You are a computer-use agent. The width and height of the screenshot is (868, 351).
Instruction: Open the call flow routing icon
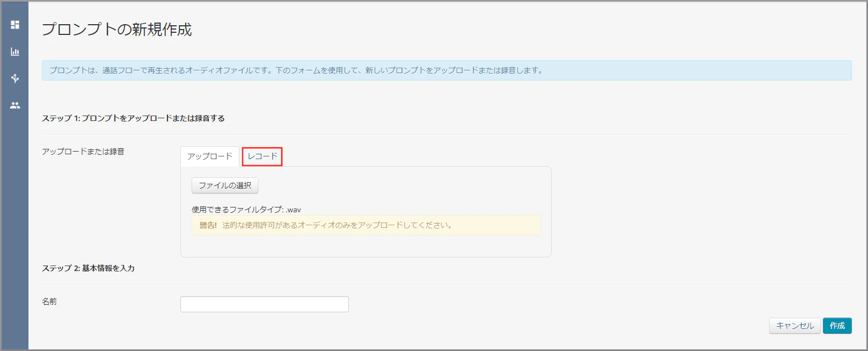15,78
